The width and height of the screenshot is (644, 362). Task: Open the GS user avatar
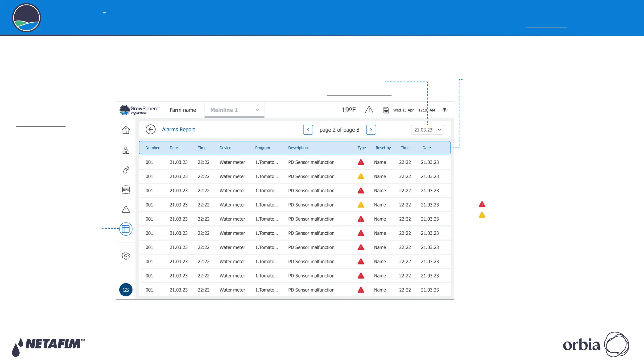pyautogui.click(x=126, y=289)
